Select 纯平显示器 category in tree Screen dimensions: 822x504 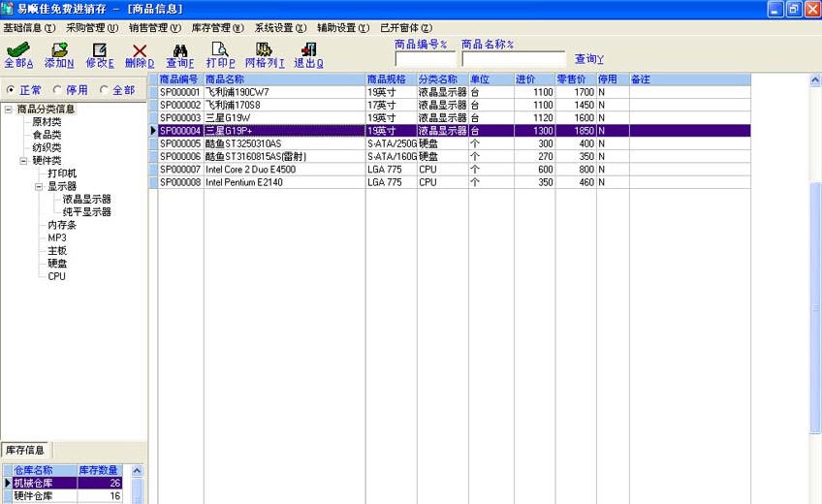pyautogui.click(x=87, y=212)
